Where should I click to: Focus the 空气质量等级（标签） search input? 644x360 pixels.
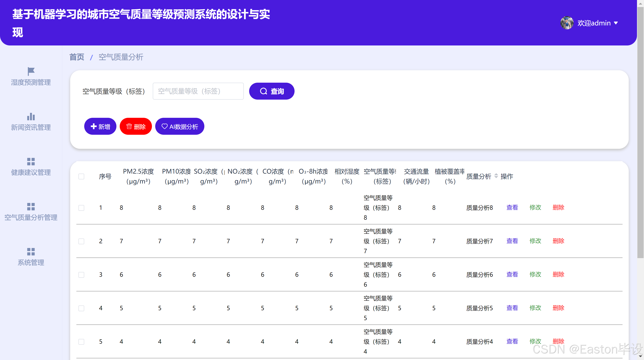click(198, 91)
